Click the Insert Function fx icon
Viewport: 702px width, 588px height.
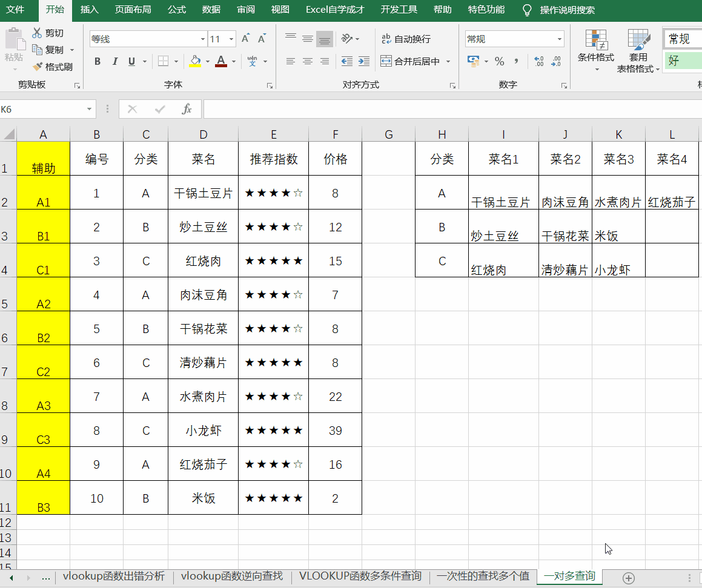pyautogui.click(x=187, y=109)
